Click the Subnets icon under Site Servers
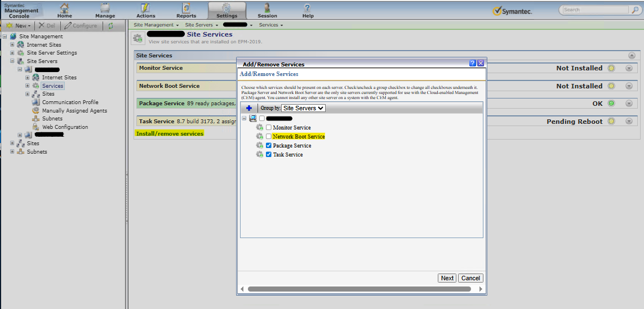 (35, 119)
